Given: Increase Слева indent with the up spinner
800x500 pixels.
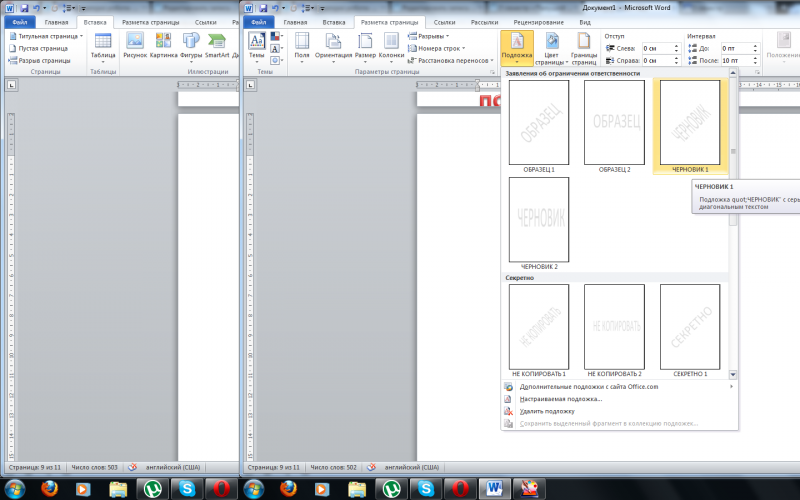Looking at the screenshot, I should (x=677, y=46).
